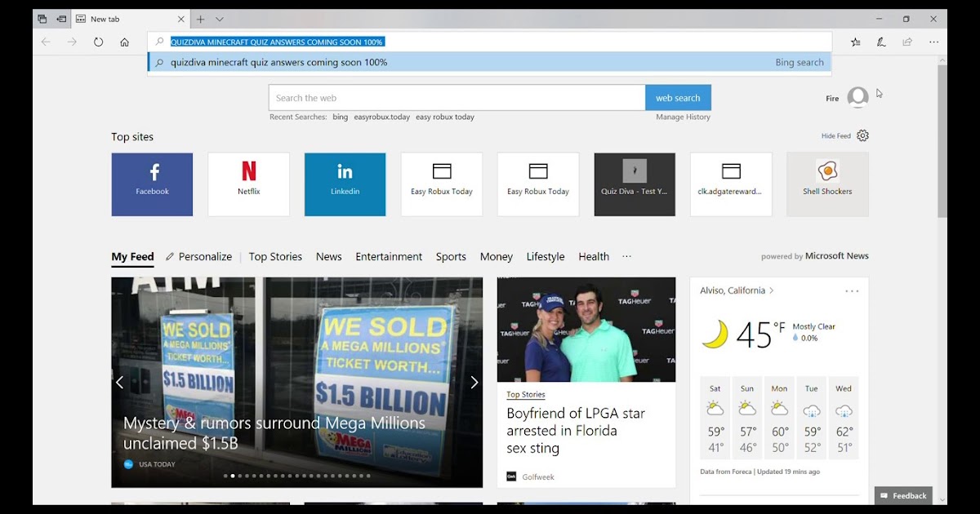
Task: Open the Money tab
Action: click(x=496, y=256)
